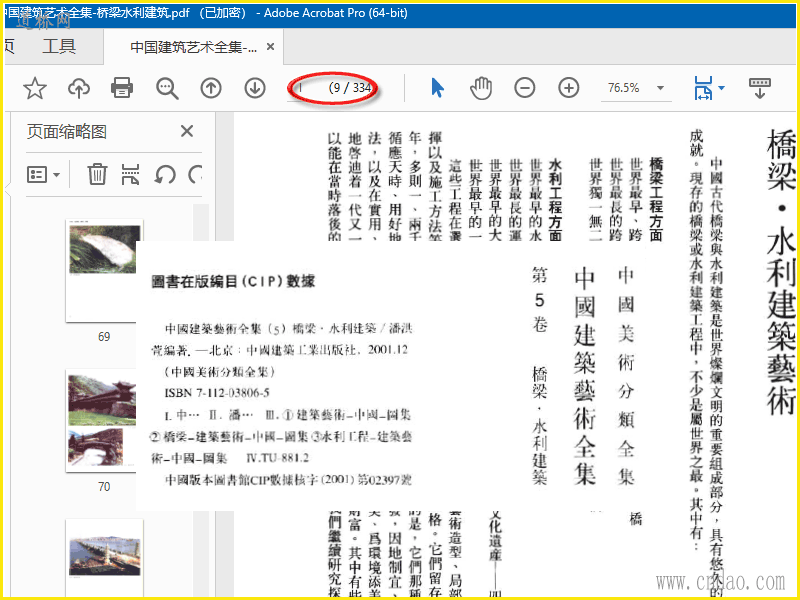Zoom in with the plus icon

click(x=568, y=88)
